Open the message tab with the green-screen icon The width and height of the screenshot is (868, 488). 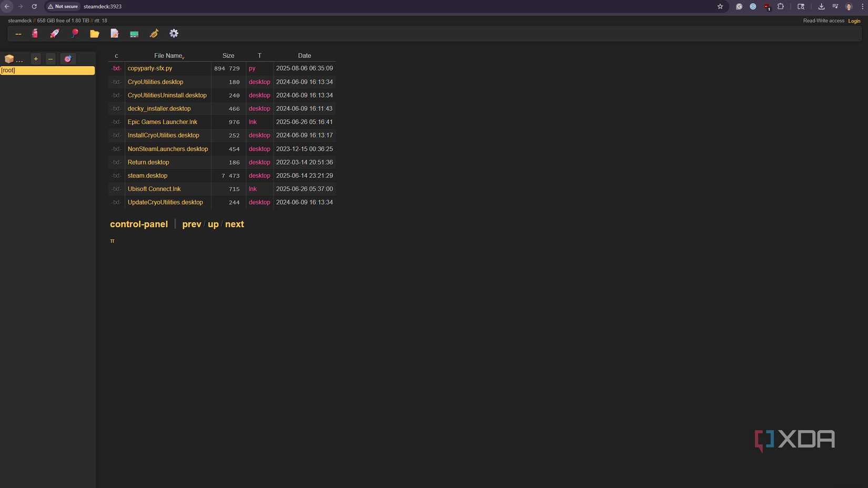click(x=134, y=33)
